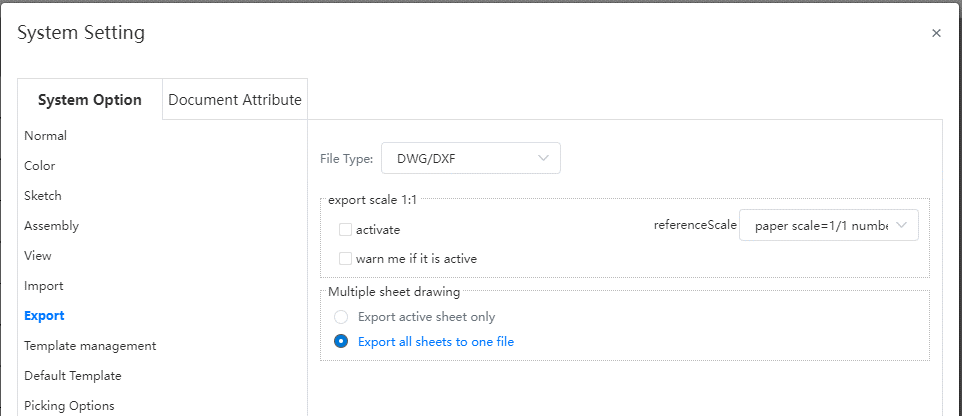Switch to the Document Attribute tab
This screenshot has width=962, height=416.
click(235, 99)
